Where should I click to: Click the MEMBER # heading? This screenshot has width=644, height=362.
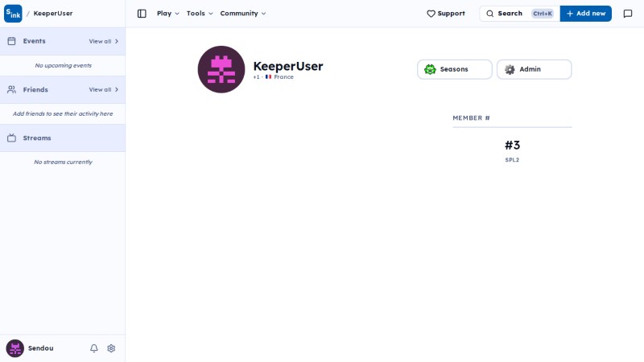471,118
